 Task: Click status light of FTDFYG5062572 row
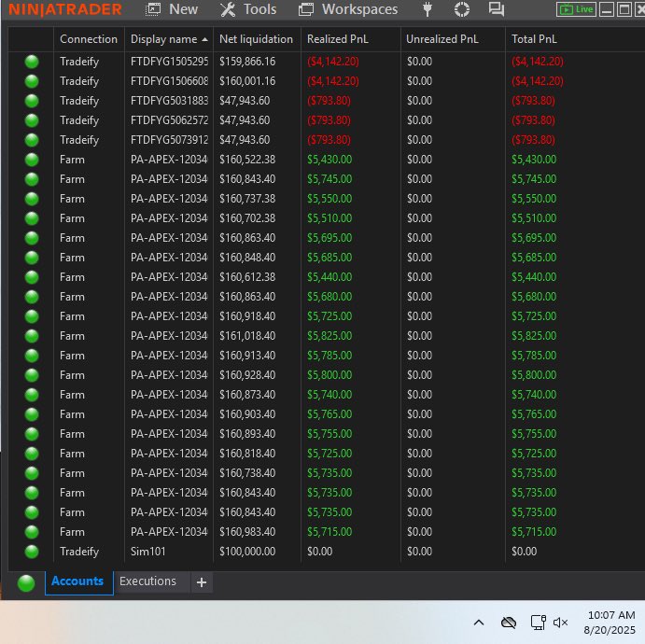tap(32, 120)
